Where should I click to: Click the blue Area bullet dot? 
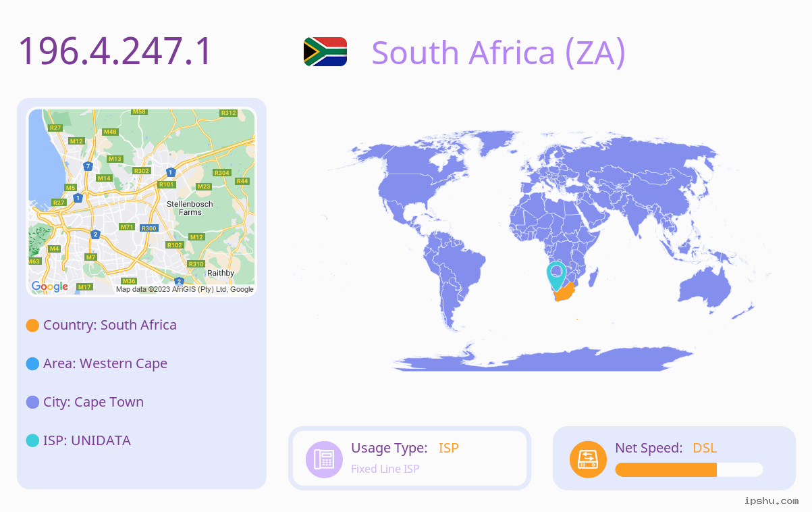[x=32, y=364]
